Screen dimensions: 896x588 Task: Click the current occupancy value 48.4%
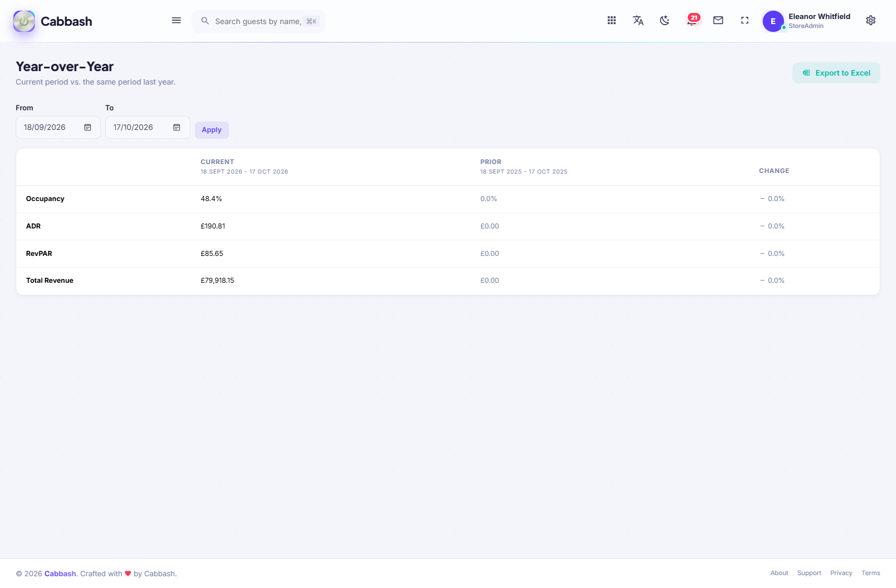(x=211, y=199)
